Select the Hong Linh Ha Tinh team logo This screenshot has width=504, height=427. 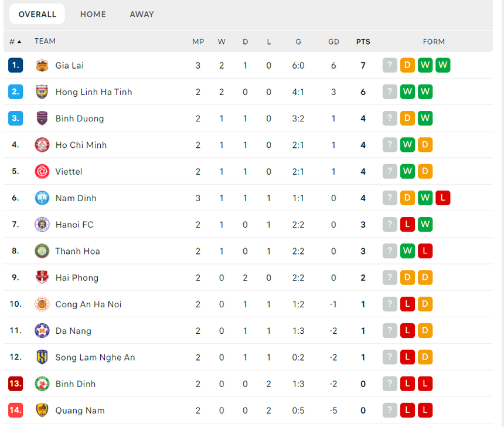[42, 91]
